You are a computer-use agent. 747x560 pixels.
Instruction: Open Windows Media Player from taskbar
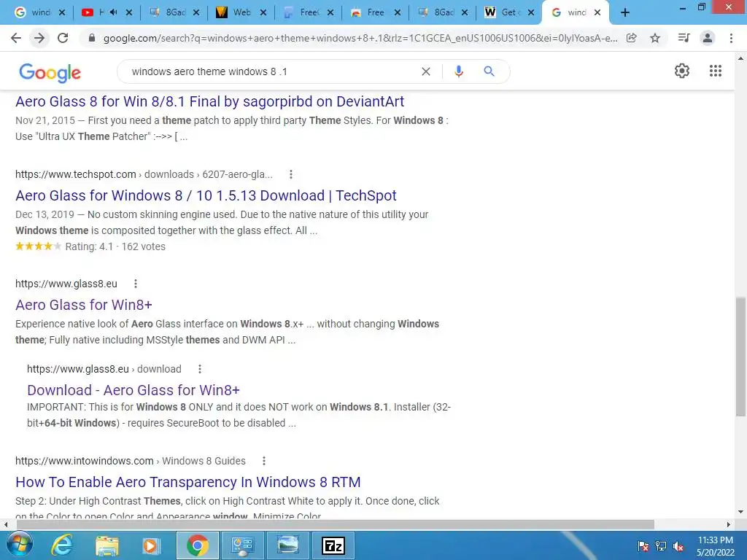(150, 545)
